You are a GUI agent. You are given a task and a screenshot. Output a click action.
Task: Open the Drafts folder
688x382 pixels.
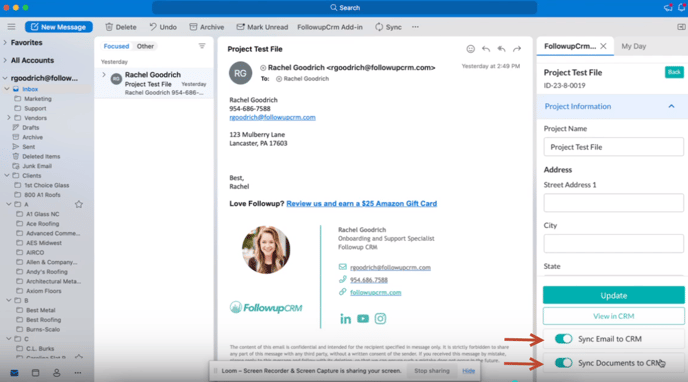[x=30, y=128]
